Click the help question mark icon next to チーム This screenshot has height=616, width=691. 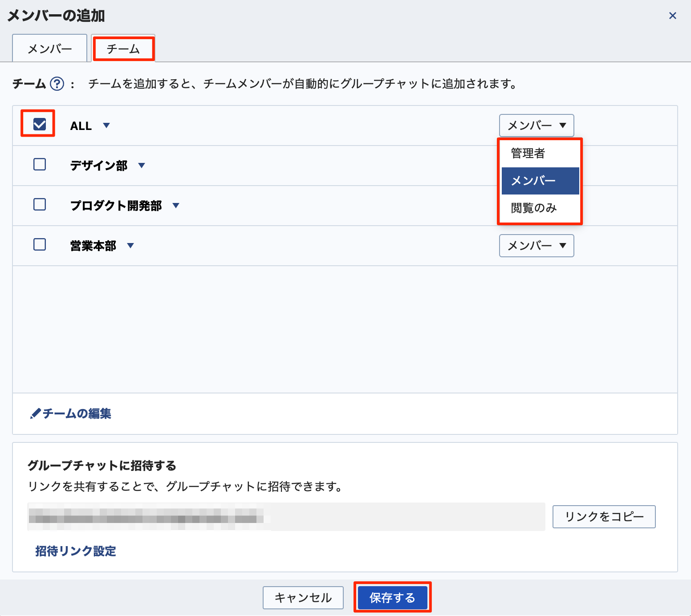(57, 84)
